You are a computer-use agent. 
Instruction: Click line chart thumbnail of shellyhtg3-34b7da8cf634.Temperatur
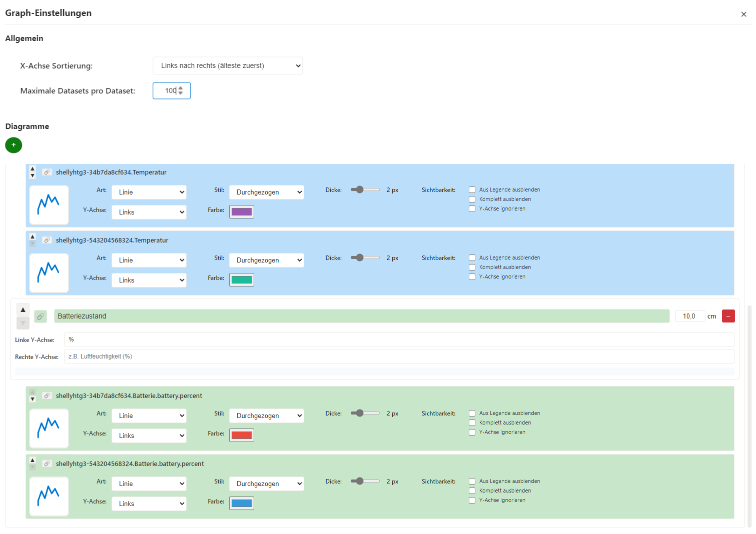(49, 205)
